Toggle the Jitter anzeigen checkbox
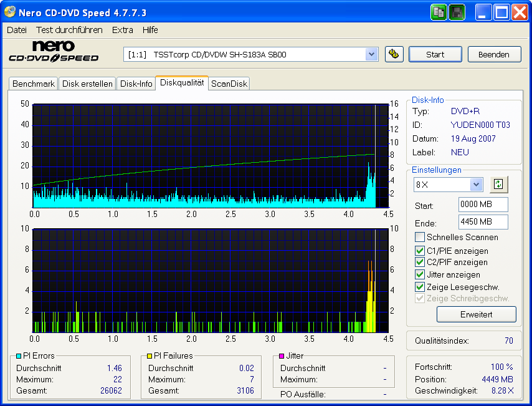The image size is (532, 406). pyautogui.click(x=420, y=274)
